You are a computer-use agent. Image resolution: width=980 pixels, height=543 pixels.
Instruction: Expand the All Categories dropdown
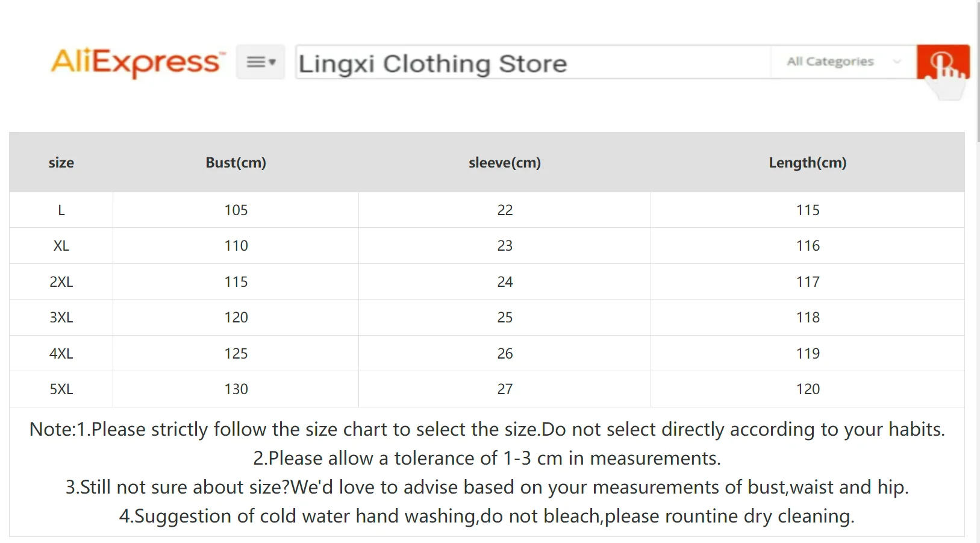pyautogui.click(x=842, y=61)
